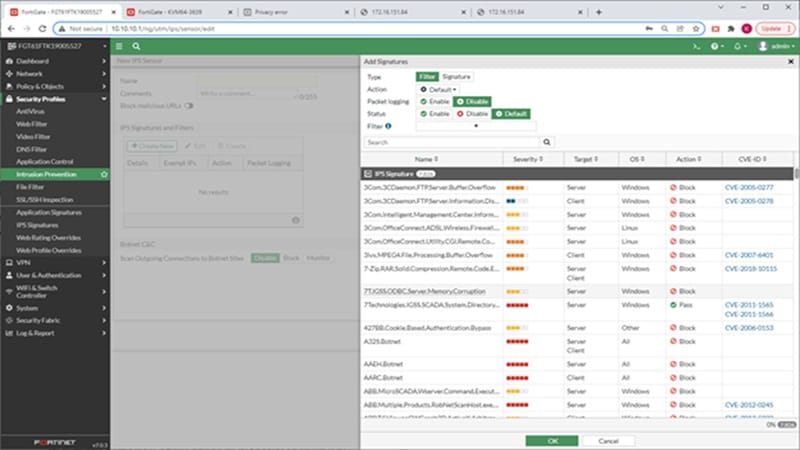Switch to Privacy error browser tab
Image resolution: width=800 pixels, height=450 pixels.
pos(295,12)
